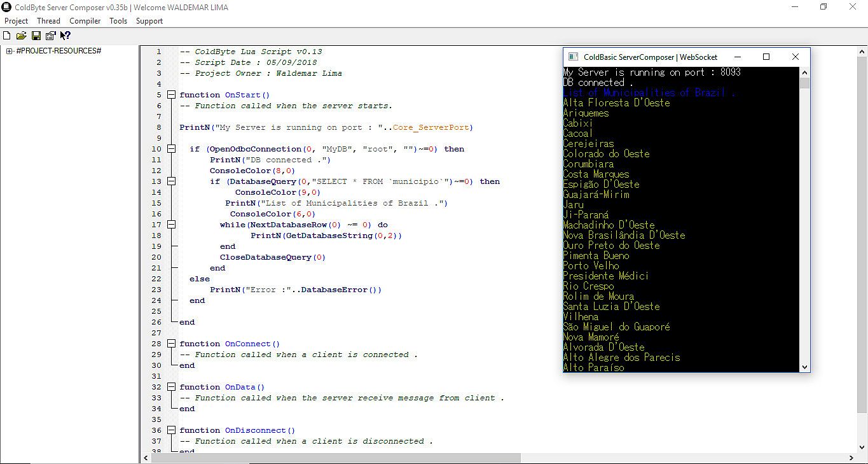Click the New file toolbar icon
Viewport: 868px width, 464px height.
coord(7,36)
